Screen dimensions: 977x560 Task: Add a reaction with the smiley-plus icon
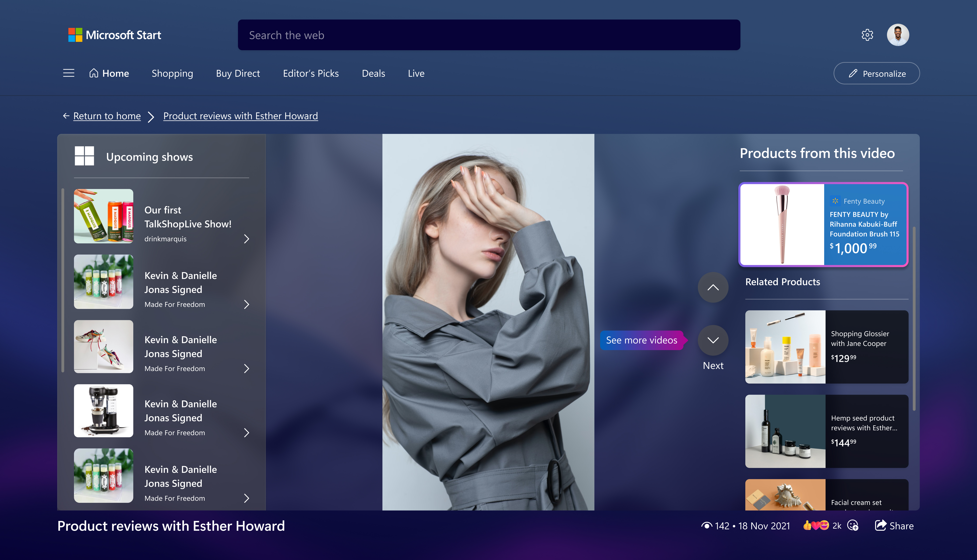point(853,525)
